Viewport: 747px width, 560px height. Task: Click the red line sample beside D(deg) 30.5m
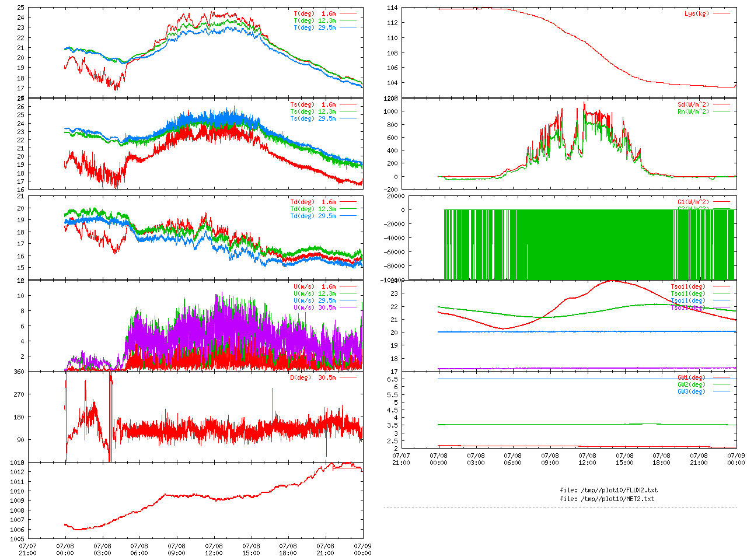pos(348,377)
